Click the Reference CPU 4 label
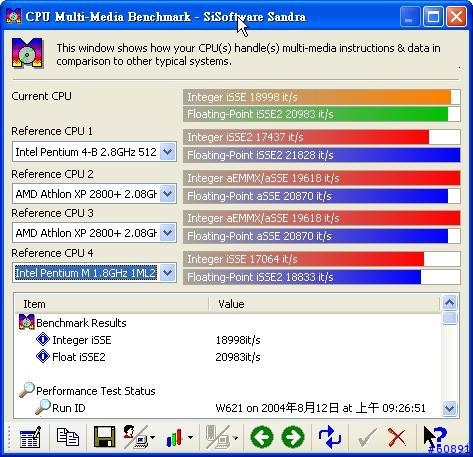The image size is (473, 457). [x=52, y=253]
